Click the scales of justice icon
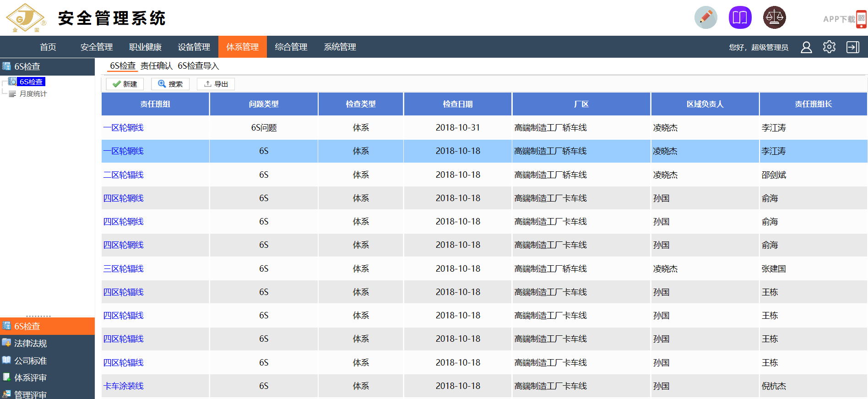This screenshot has width=868, height=399. pyautogui.click(x=774, y=18)
